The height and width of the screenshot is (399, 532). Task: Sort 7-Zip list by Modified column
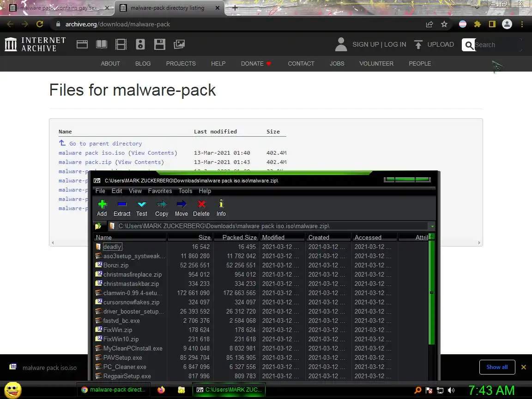pos(282,237)
